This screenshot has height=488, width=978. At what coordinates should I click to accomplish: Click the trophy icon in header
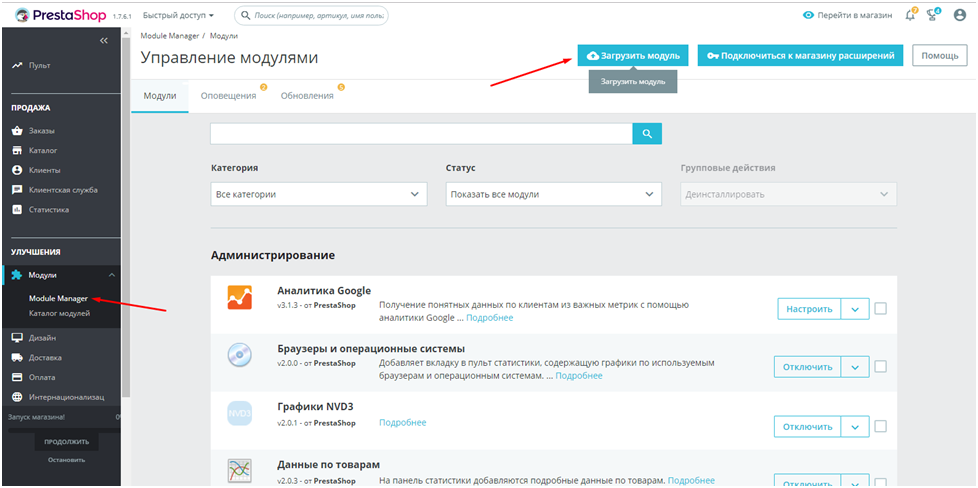(934, 15)
